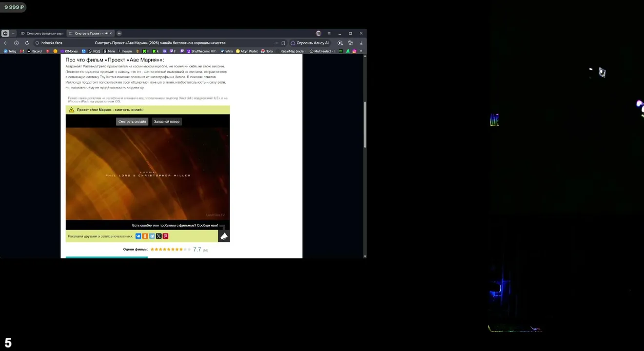This screenshot has width=644, height=351.
Task: Click 'Есть ошибки или проблемы с фильмом? Сообщи нам!' link
Action: (175, 225)
